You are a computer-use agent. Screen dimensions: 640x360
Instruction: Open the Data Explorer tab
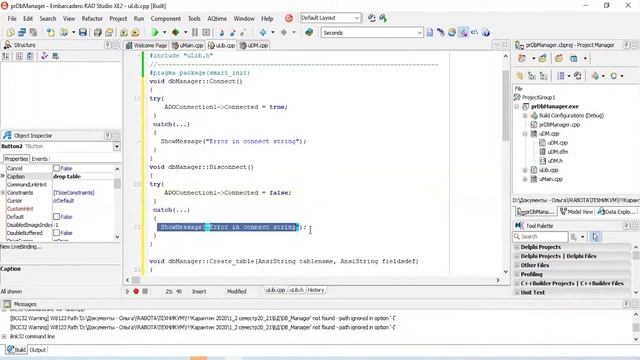[x=616, y=212]
